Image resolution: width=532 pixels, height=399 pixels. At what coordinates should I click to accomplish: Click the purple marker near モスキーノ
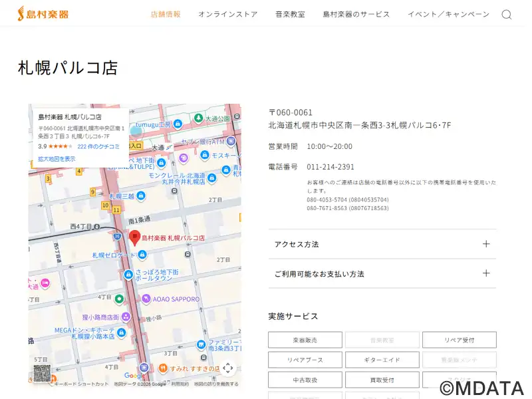[184, 158]
